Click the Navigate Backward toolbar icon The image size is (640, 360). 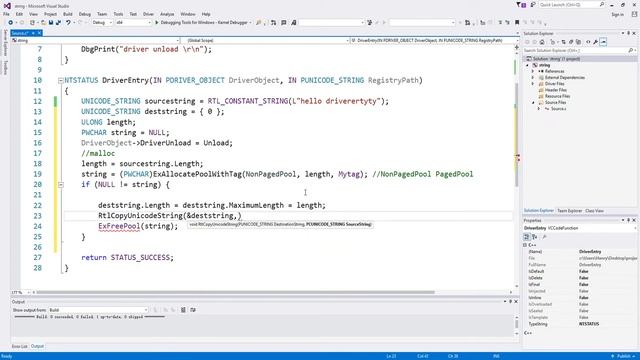[11, 22]
